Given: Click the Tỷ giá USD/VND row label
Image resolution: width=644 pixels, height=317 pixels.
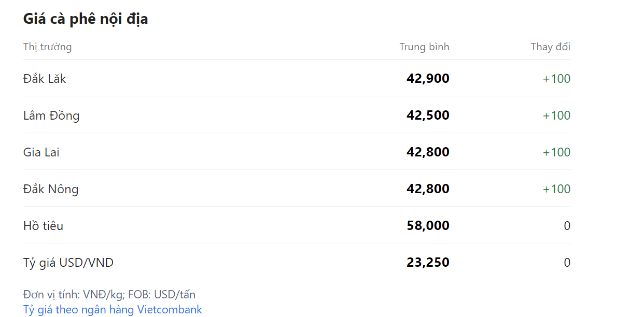Looking at the screenshot, I should click(x=68, y=263).
